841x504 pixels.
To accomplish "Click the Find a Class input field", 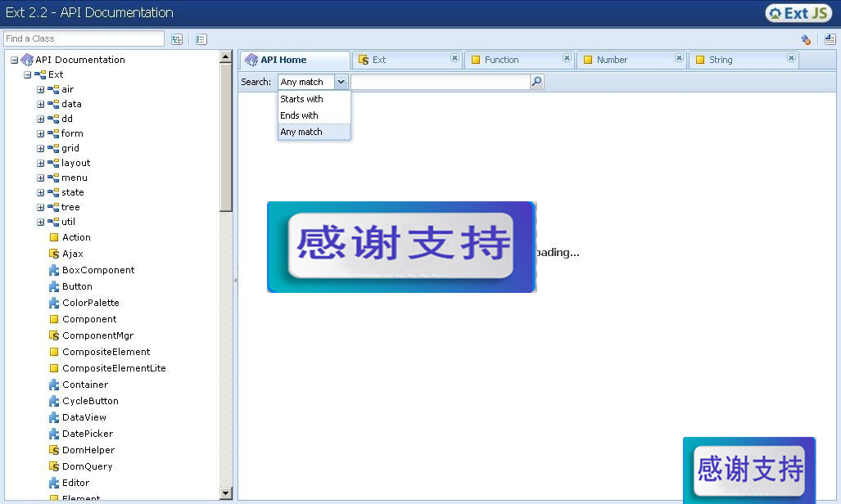I will pyautogui.click(x=84, y=38).
